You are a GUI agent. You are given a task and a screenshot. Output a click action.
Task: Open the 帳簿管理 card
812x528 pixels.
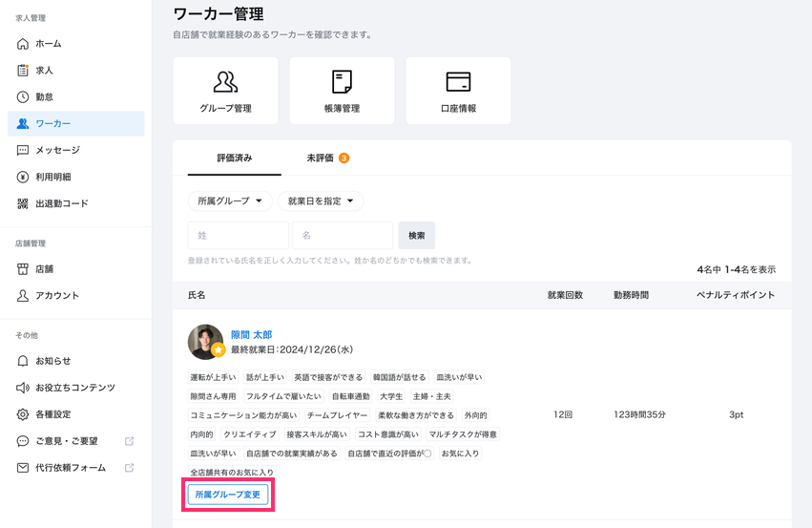point(342,91)
